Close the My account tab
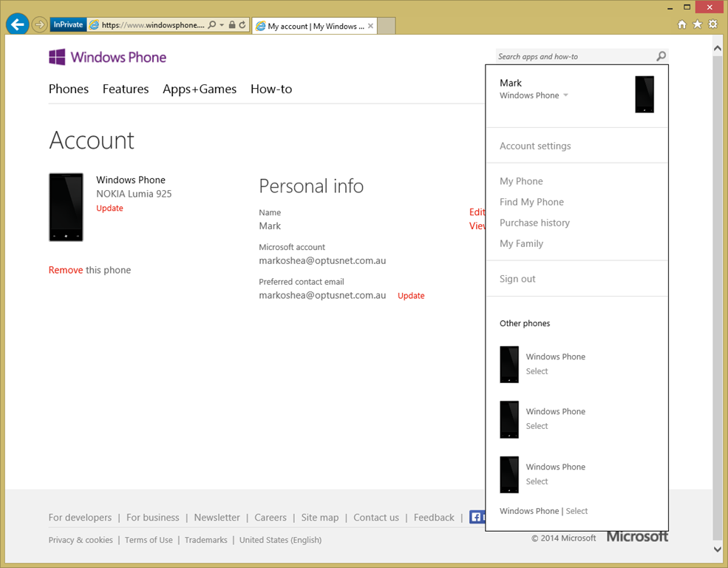The image size is (728, 568). click(371, 26)
